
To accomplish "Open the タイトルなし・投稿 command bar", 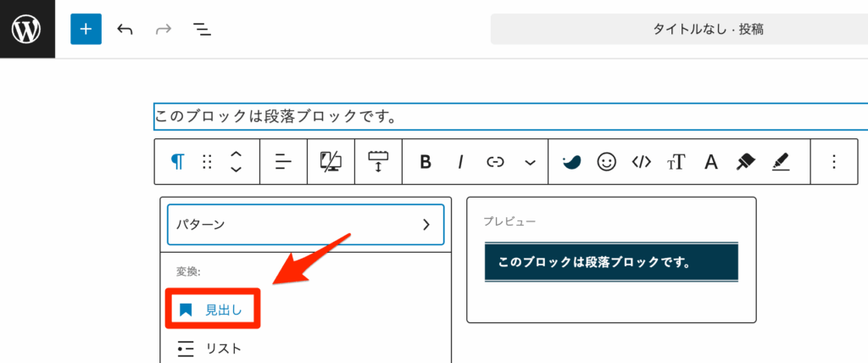I will tap(679, 30).
